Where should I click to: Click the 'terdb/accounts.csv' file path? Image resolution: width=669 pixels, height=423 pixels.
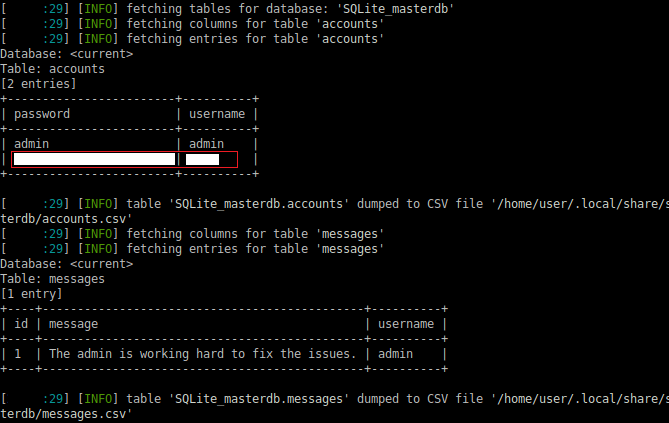66,219
